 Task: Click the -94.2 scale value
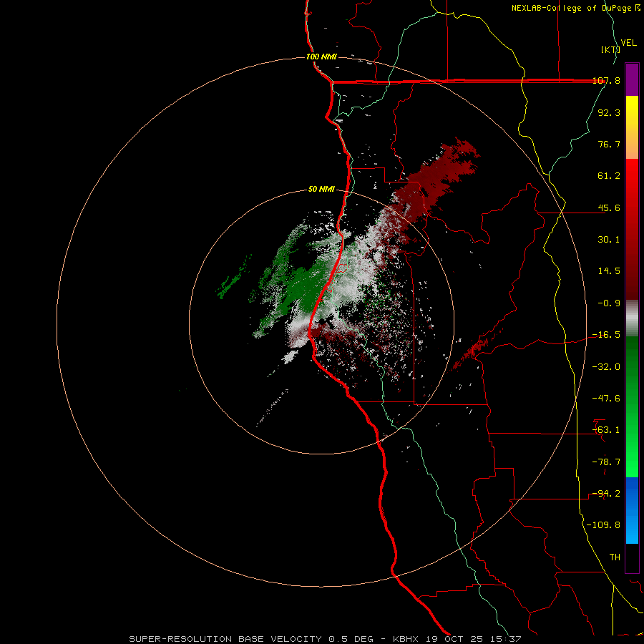[x=606, y=494]
